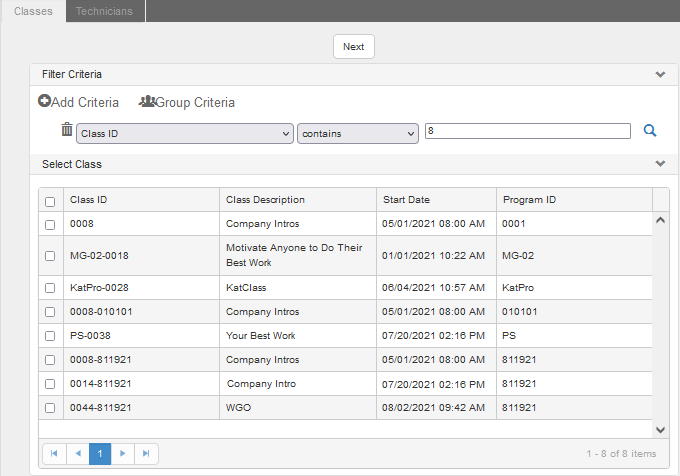
Task: Click the PS program ID cell
Action: coord(574,336)
